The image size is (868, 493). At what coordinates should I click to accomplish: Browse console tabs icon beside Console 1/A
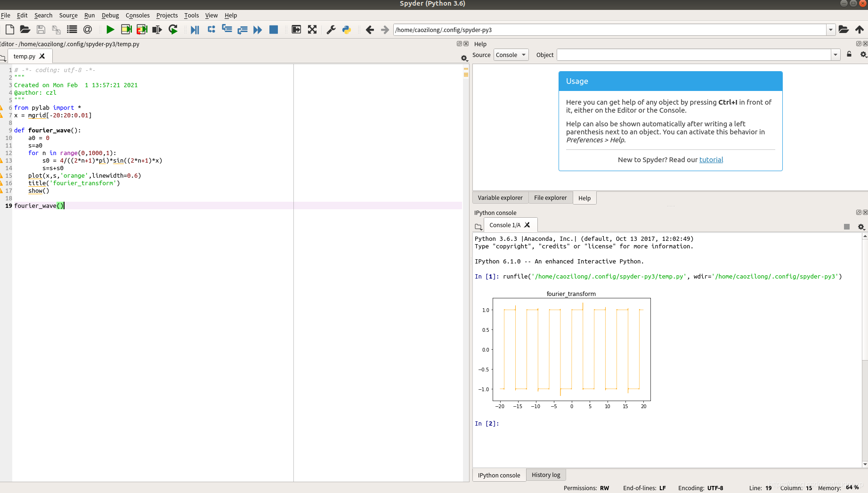point(479,227)
